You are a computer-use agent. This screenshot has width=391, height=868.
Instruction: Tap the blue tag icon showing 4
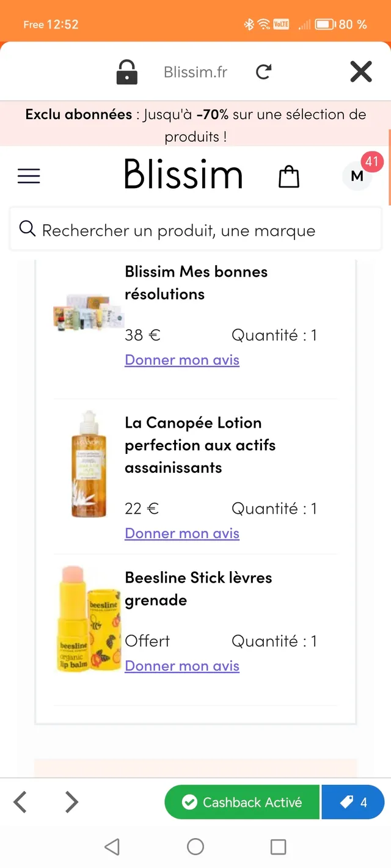click(x=353, y=801)
